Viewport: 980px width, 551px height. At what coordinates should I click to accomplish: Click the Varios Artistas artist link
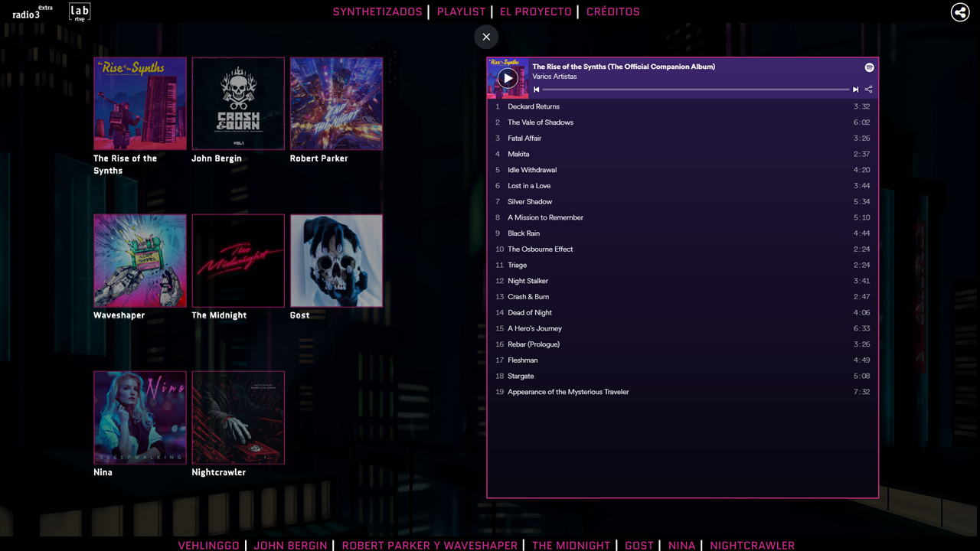[554, 77]
